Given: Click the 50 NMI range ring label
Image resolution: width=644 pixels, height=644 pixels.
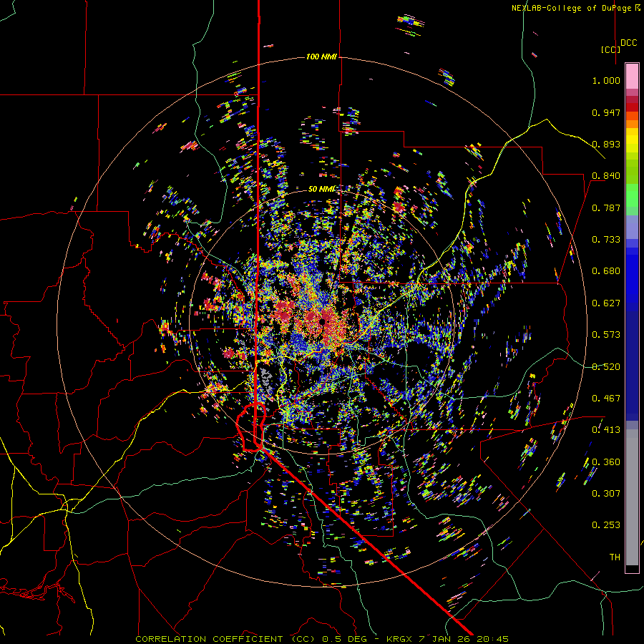Looking at the screenshot, I should pyautogui.click(x=321, y=189).
